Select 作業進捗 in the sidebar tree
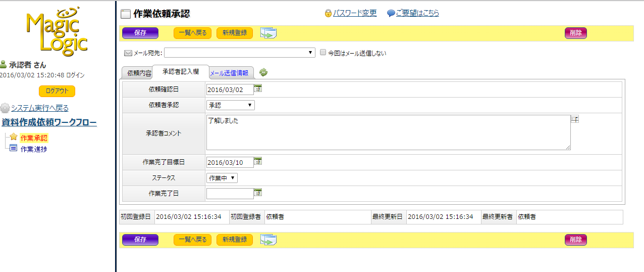The height and width of the screenshot is (272, 644). click(34, 149)
